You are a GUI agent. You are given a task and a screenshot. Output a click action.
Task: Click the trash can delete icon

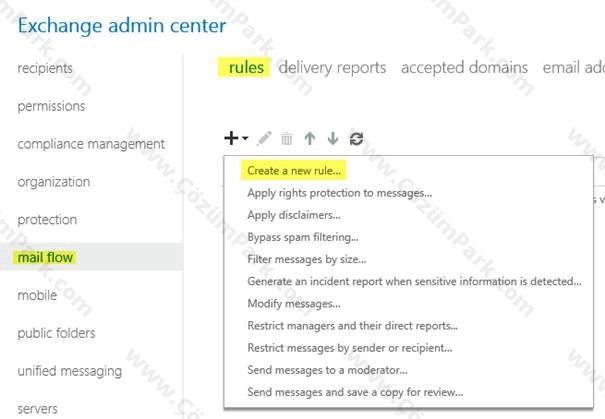[x=287, y=139]
